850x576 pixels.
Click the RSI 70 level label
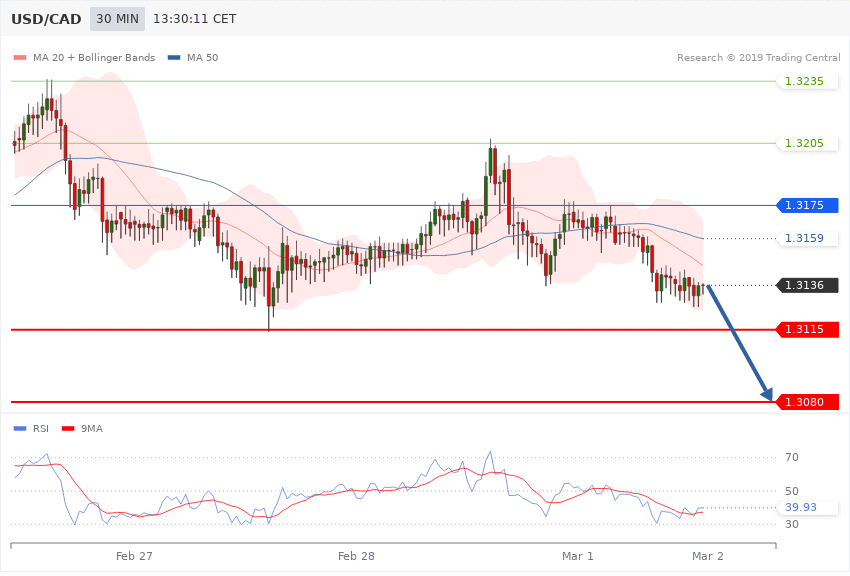tap(792, 457)
